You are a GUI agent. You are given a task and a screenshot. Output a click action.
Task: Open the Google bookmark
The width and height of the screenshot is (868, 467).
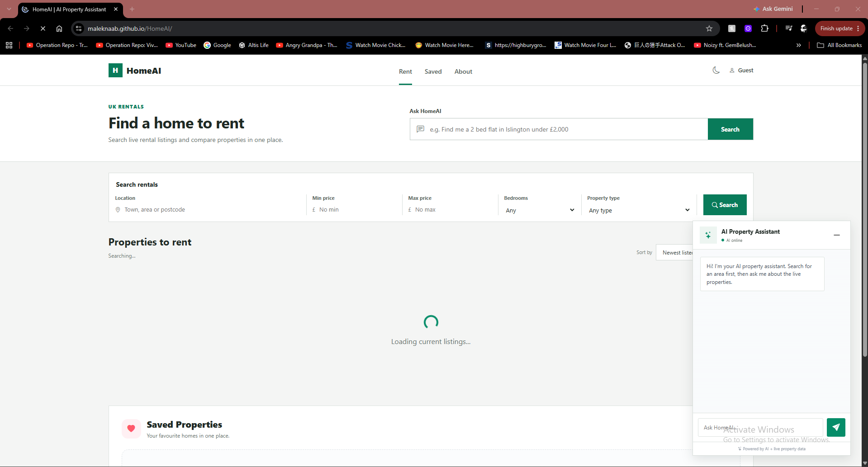[x=218, y=45]
